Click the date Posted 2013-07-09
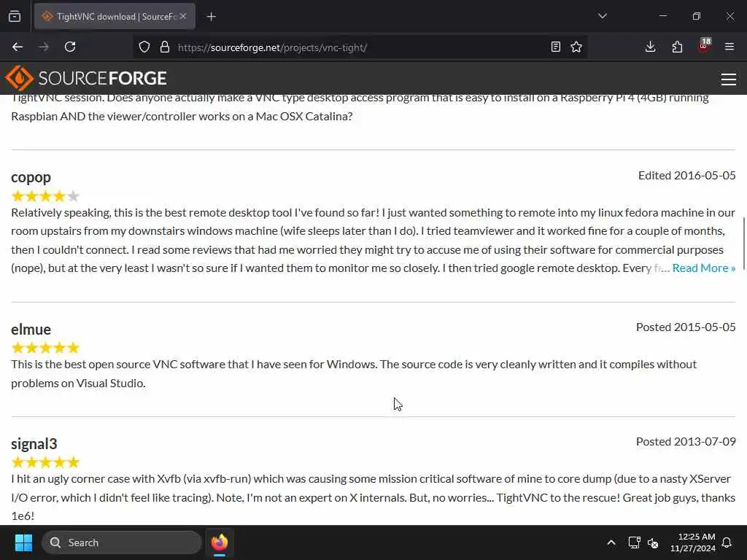The height and width of the screenshot is (560, 747). (x=686, y=441)
